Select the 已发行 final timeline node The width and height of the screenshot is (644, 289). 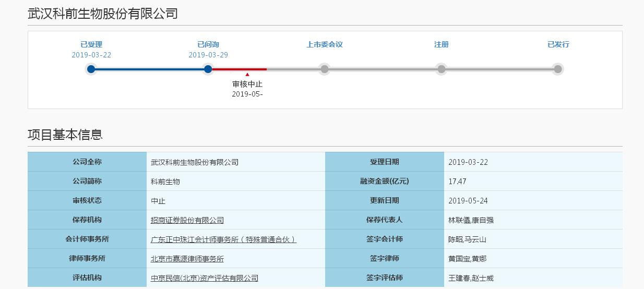click(558, 69)
